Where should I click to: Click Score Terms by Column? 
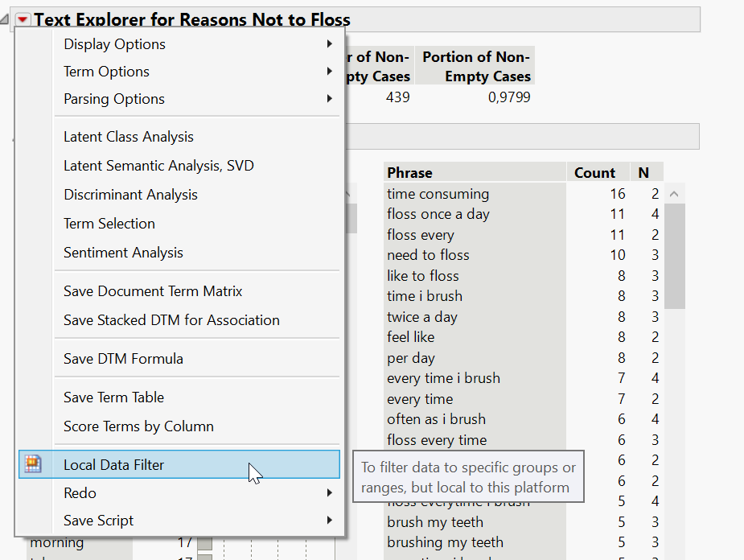[x=138, y=426]
